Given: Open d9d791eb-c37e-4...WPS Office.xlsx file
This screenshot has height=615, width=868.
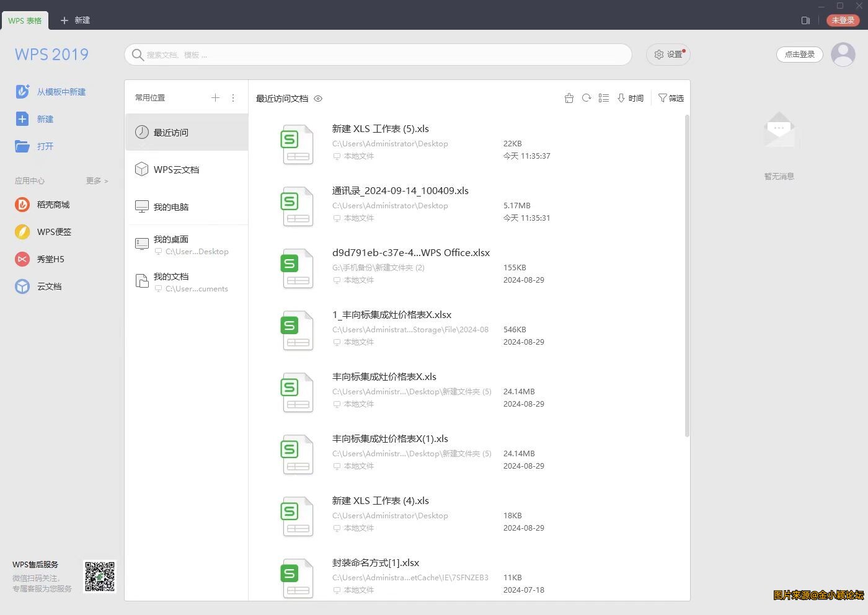Looking at the screenshot, I should tap(411, 253).
